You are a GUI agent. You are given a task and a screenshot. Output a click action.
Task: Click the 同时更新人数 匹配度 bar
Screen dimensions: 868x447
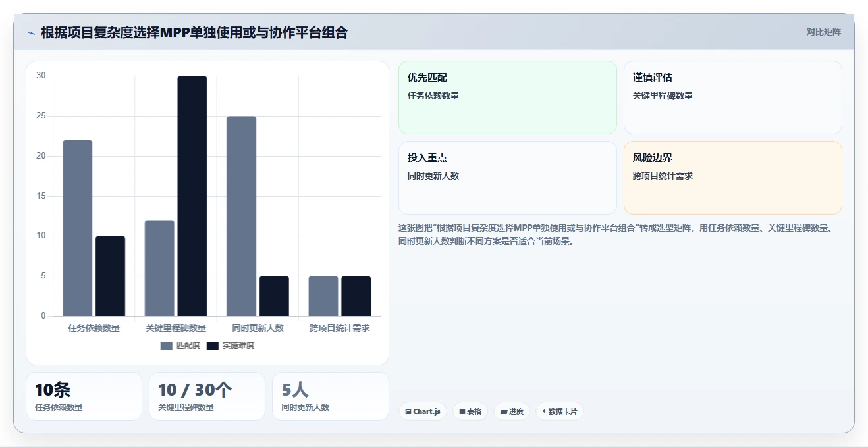pos(242,216)
